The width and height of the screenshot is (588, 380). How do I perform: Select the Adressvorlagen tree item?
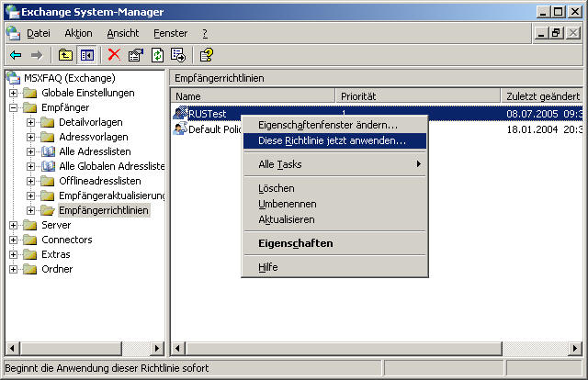tap(94, 137)
